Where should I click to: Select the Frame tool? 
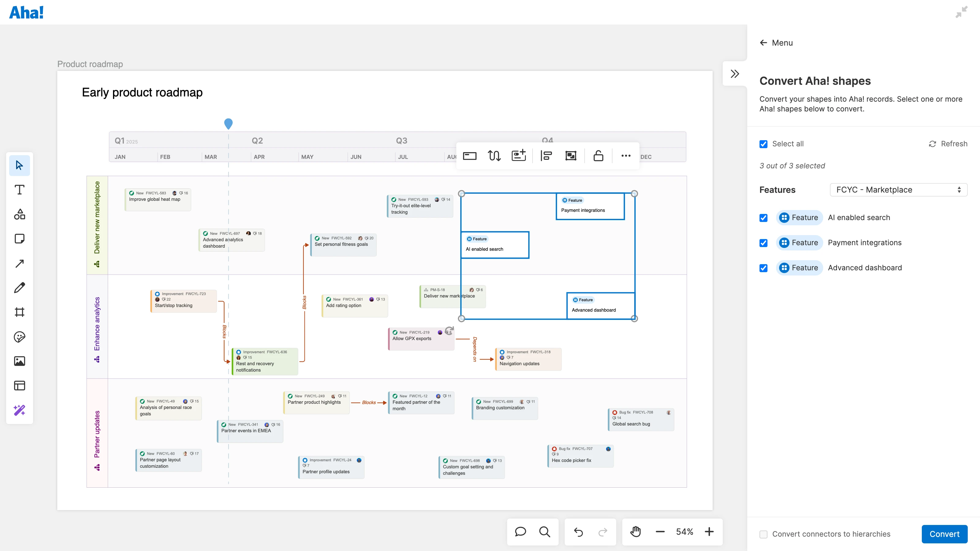point(19,312)
